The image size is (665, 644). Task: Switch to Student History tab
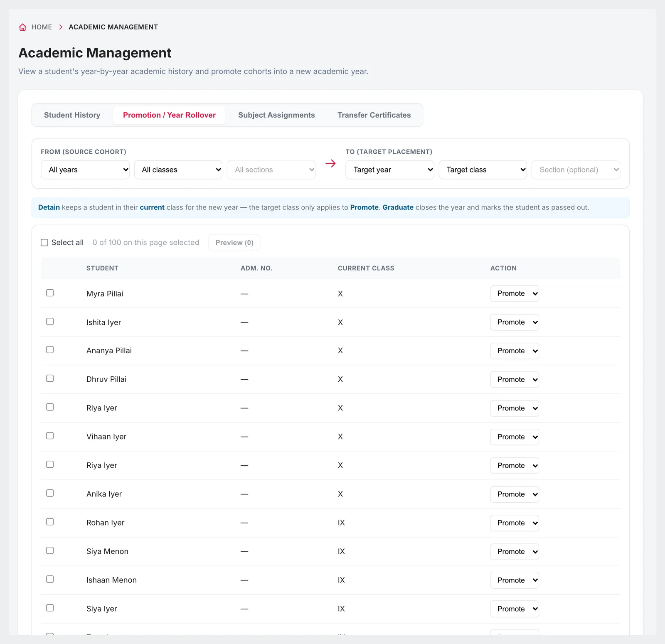[72, 115]
